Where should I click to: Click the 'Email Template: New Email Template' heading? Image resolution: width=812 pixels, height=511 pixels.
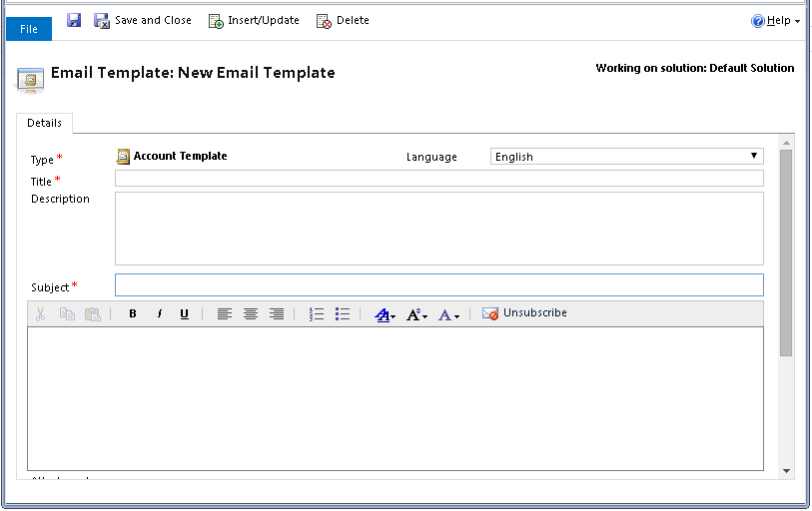click(x=193, y=73)
